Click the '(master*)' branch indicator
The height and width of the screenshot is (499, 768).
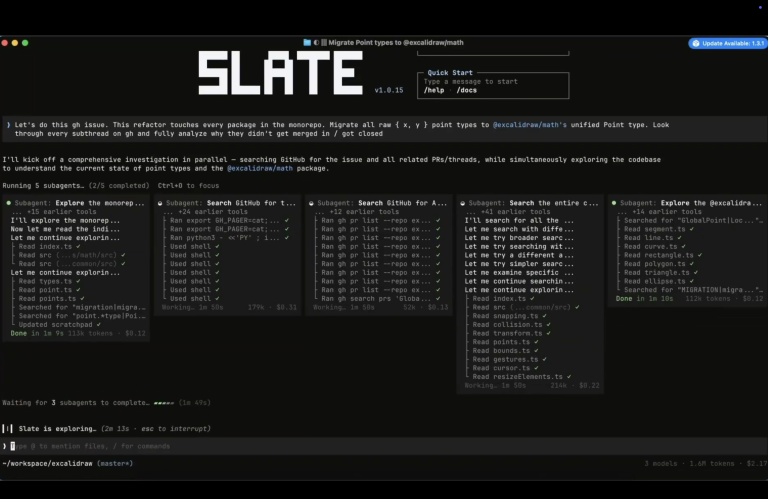click(115, 463)
